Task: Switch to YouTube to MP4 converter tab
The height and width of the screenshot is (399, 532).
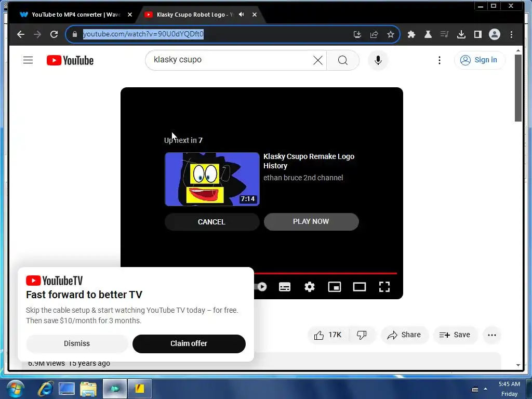Action: [76, 15]
